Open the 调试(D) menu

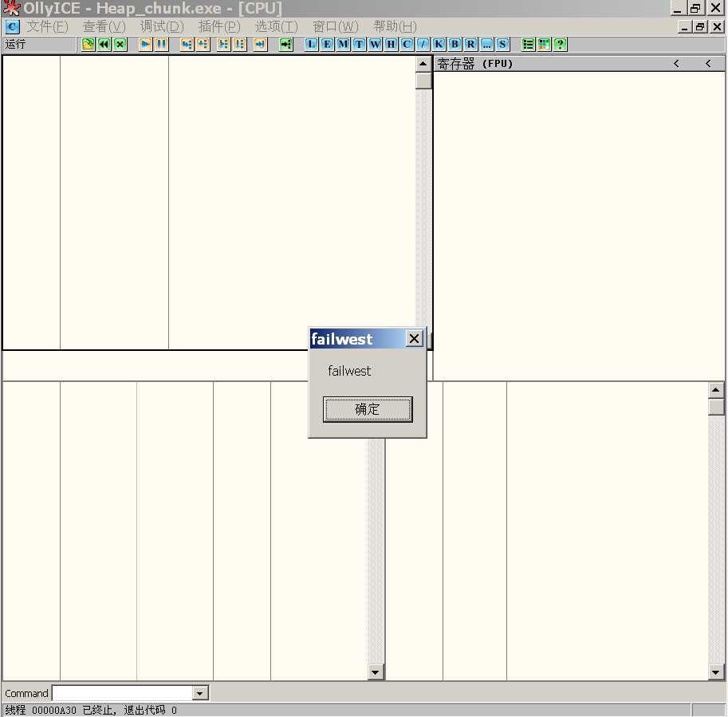162,26
